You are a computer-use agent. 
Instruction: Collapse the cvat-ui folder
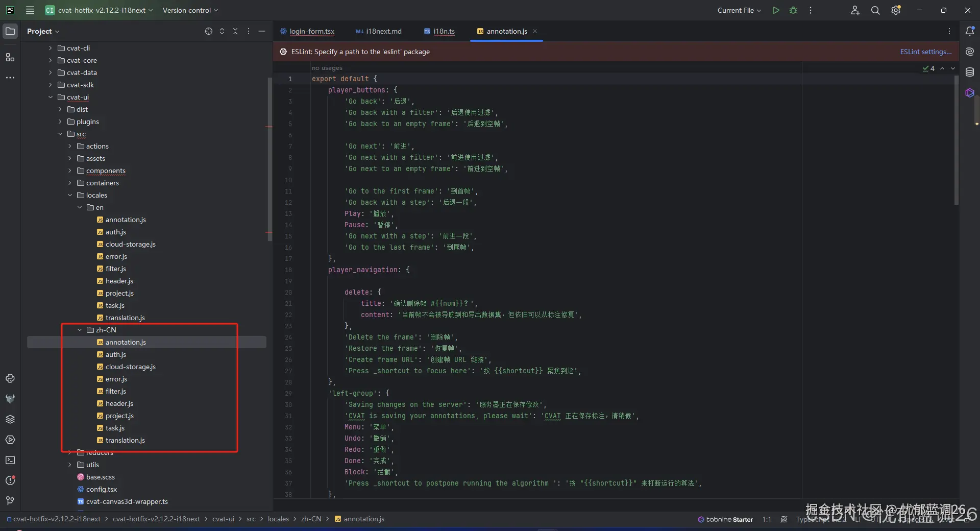tap(50, 97)
